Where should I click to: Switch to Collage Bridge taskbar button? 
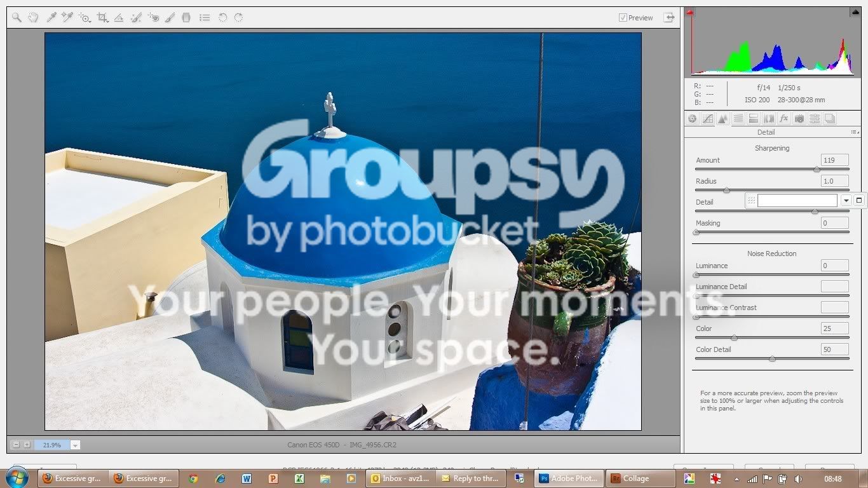point(641,478)
